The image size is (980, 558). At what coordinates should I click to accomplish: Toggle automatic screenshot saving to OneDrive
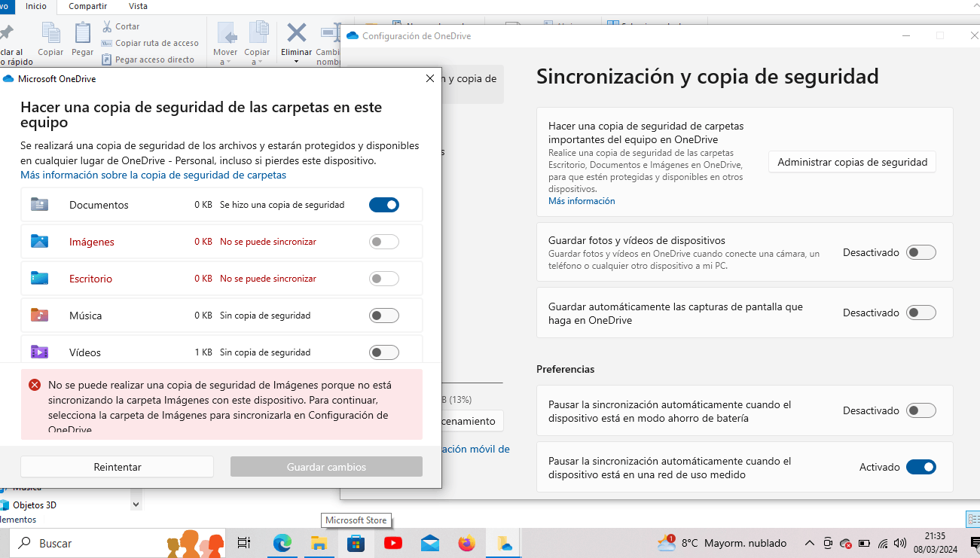[x=921, y=313]
